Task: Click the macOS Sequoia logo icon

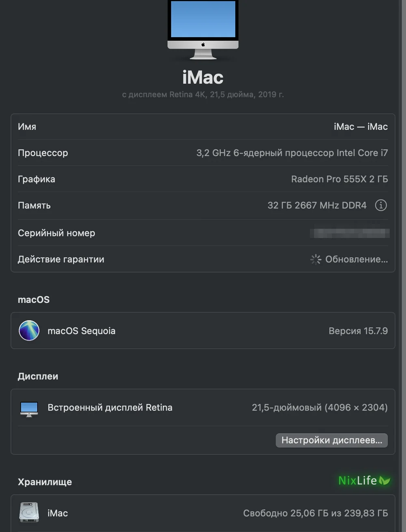Action: 29,330
